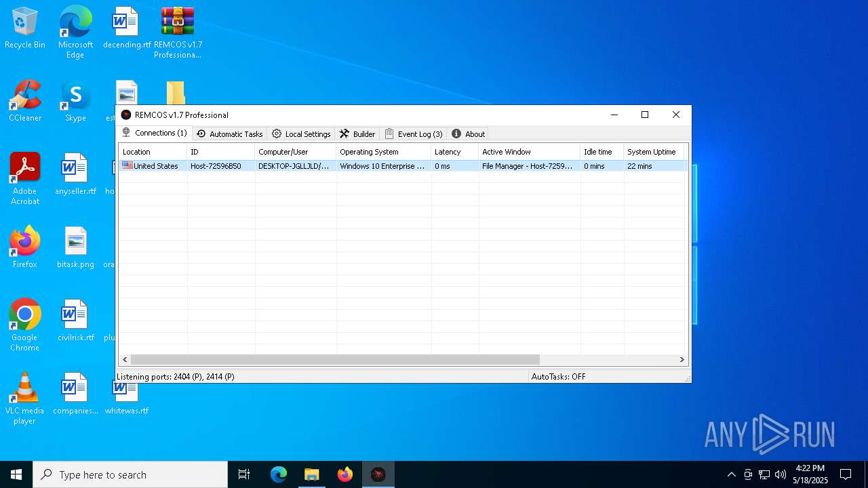
Task: Open the Event Log (3) tab
Action: coord(414,134)
